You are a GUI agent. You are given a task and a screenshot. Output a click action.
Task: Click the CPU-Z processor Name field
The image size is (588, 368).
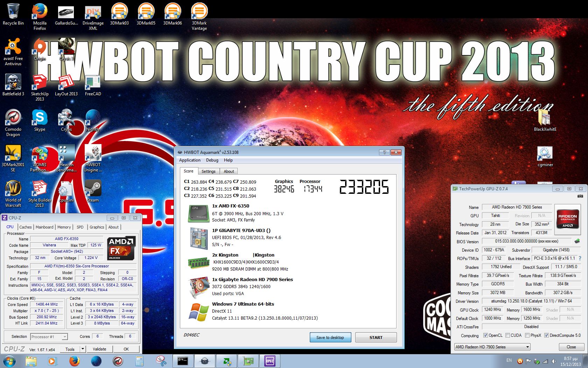(x=66, y=239)
